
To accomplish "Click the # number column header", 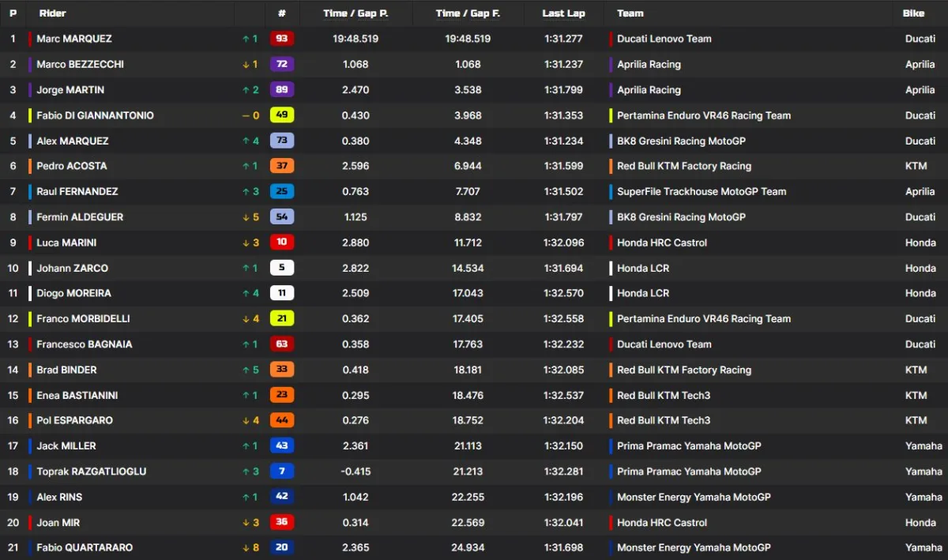I will coord(282,13).
